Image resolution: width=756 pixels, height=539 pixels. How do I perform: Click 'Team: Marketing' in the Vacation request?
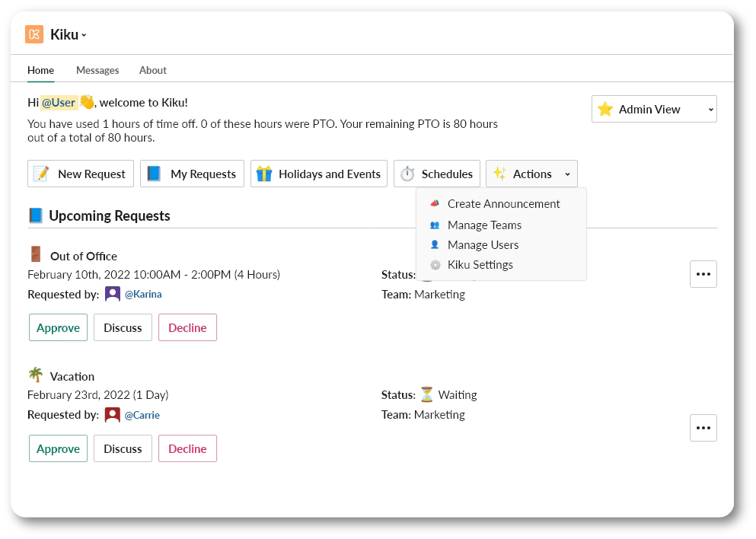click(x=423, y=415)
